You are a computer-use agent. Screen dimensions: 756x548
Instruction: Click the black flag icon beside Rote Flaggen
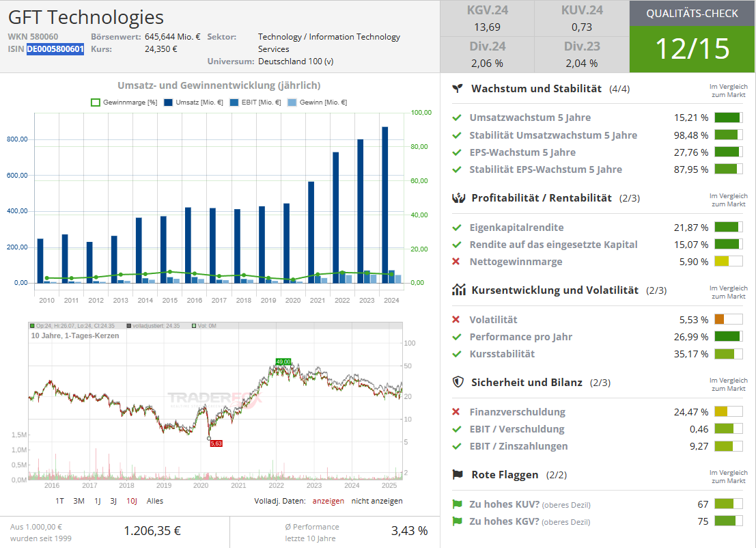pos(458,475)
